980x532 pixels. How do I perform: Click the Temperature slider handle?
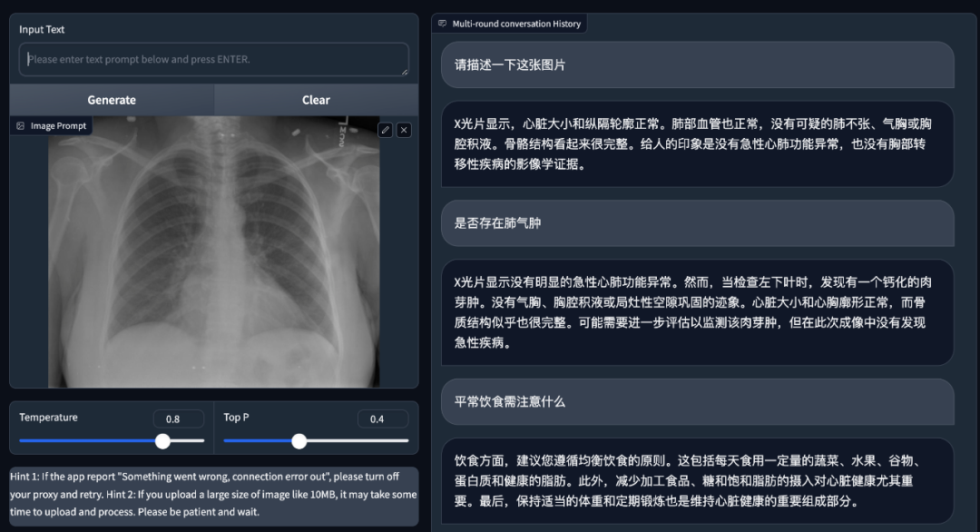[x=162, y=440]
